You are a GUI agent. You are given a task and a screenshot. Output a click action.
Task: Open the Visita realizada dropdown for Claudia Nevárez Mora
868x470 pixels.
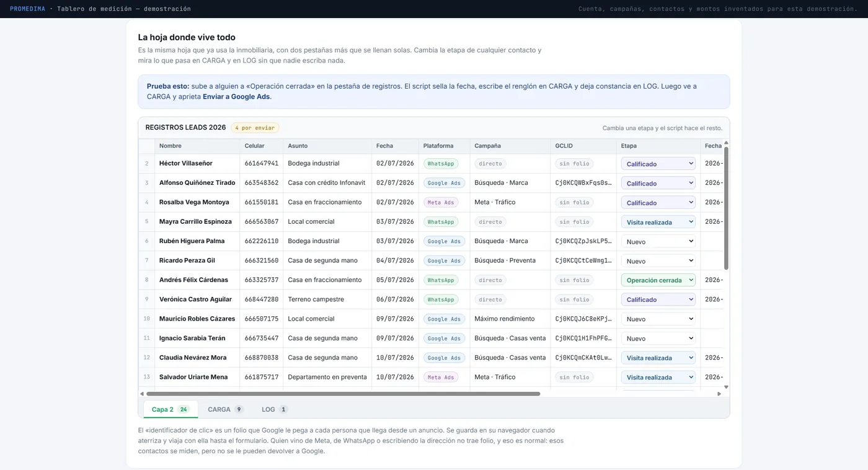(658, 358)
